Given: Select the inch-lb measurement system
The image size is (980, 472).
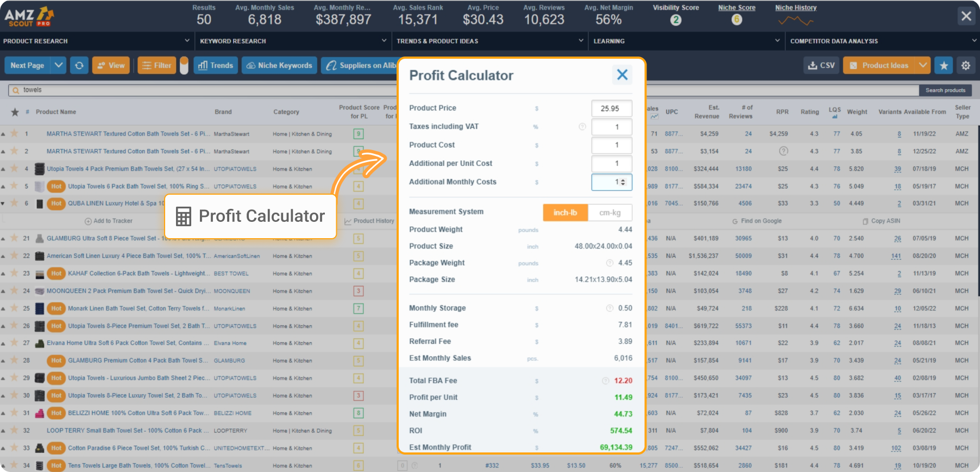Looking at the screenshot, I should click(566, 213).
